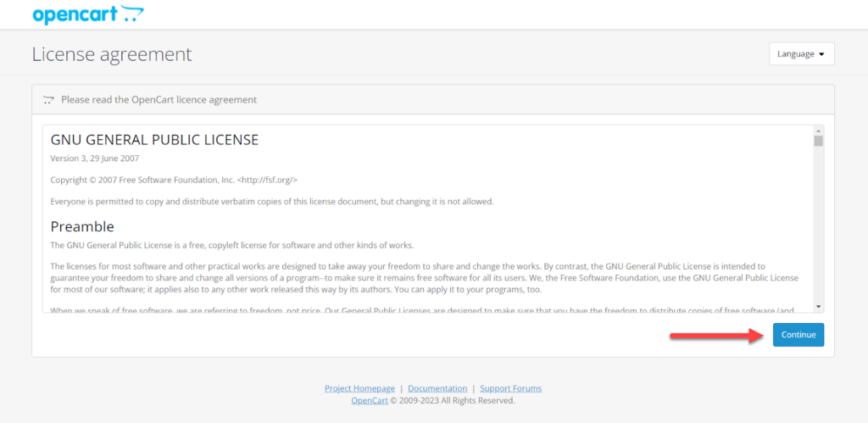
Task: Click the 'Version 3, 29 June 2007' text
Action: point(95,159)
